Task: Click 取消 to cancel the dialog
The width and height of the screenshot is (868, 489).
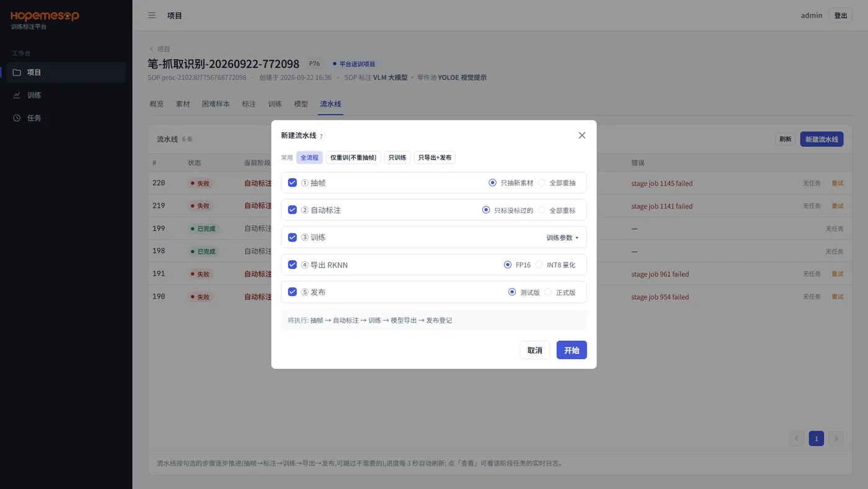Action: 535,350
